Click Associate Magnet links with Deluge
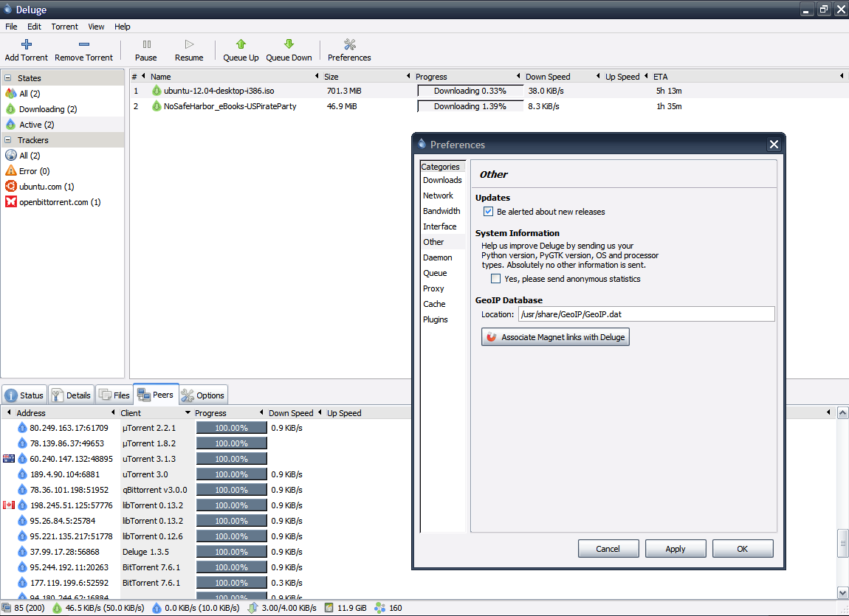 click(x=555, y=337)
